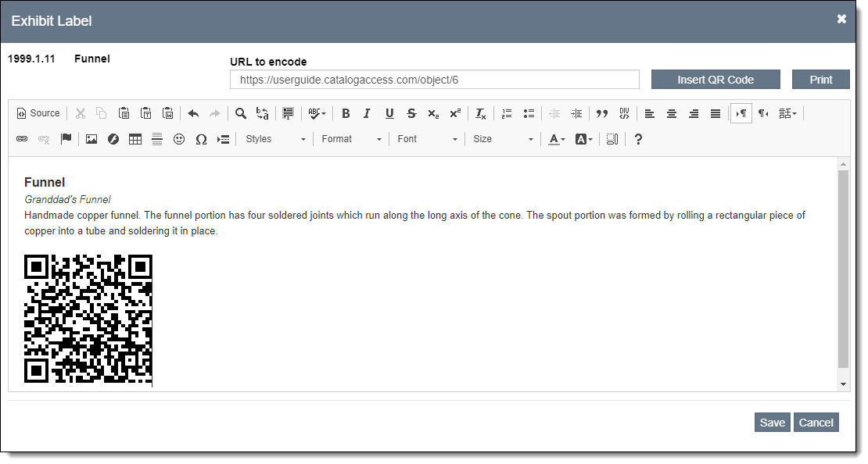Toggle superscript formatting
Image resolution: width=868 pixels, height=464 pixels.
pos(455,113)
